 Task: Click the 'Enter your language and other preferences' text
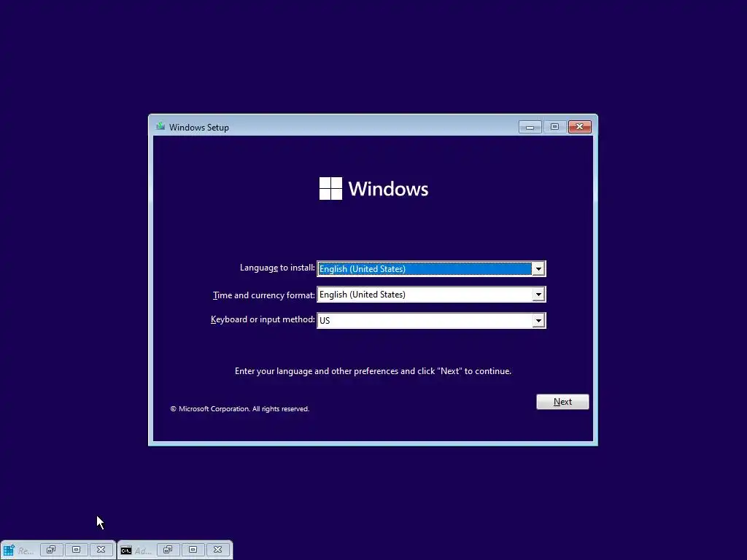[373, 371]
